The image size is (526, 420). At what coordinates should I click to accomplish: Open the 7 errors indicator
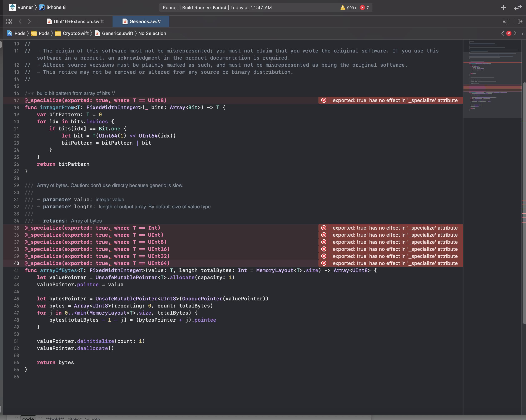[x=364, y=7]
